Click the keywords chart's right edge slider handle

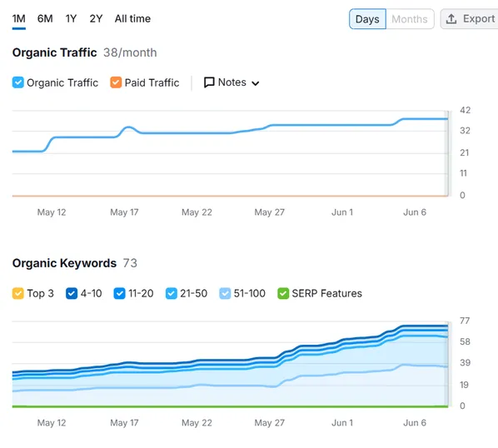pos(449,364)
